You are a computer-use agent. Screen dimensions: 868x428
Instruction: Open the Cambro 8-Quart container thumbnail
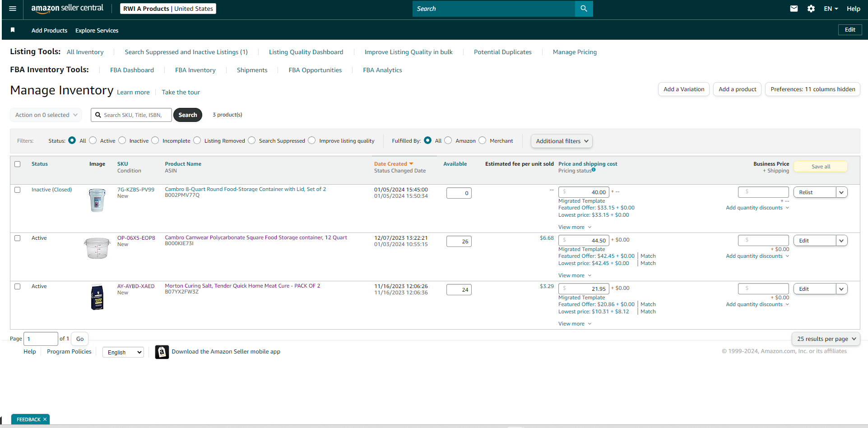click(x=97, y=200)
